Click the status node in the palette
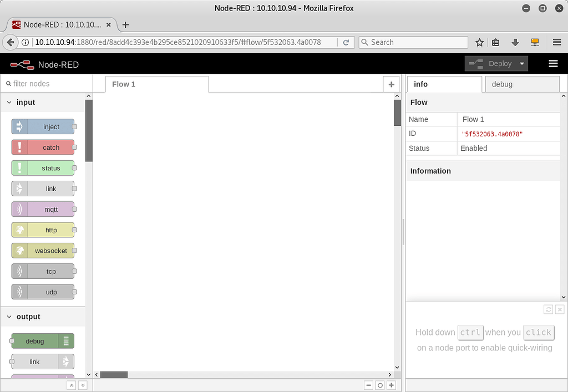Viewport: 568px width, 392px height. pos(43,168)
